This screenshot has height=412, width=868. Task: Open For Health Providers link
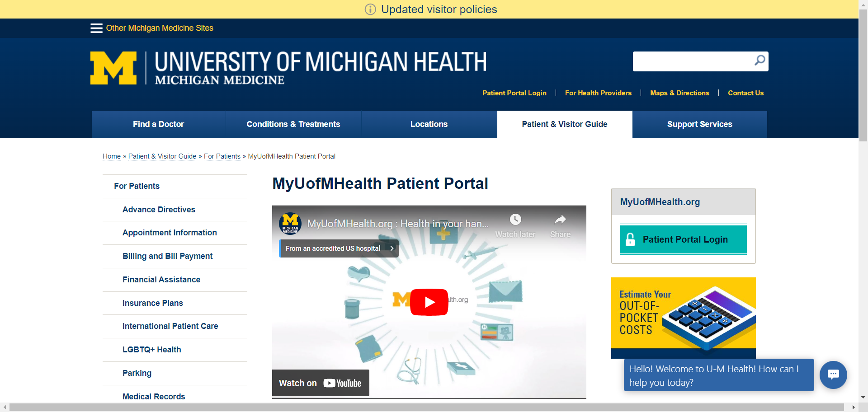click(598, 93)
